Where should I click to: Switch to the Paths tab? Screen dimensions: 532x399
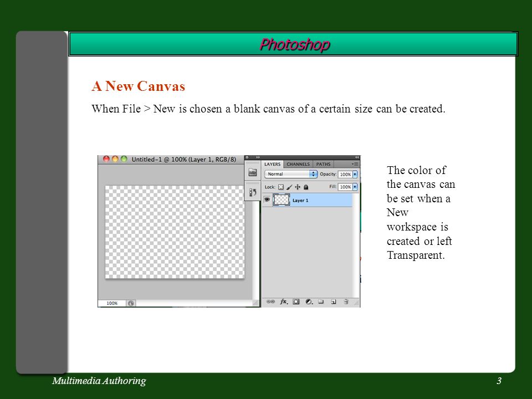323,164
